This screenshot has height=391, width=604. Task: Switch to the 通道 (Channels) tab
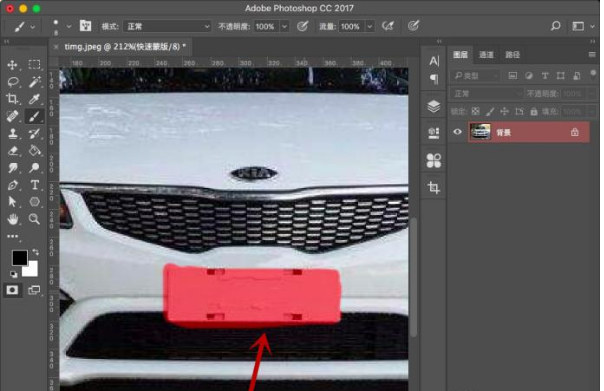[486, 55]
